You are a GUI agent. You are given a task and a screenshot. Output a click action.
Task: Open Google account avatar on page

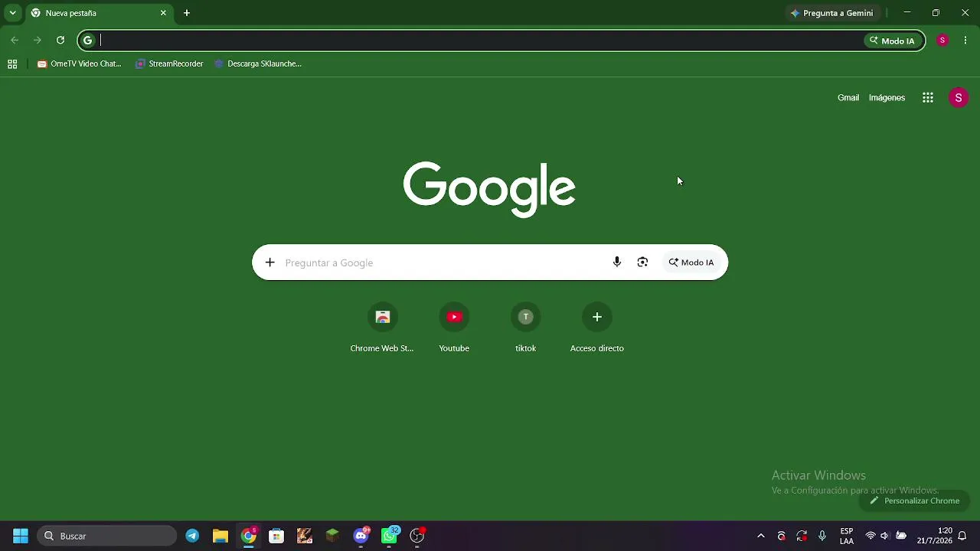point(959,98)
